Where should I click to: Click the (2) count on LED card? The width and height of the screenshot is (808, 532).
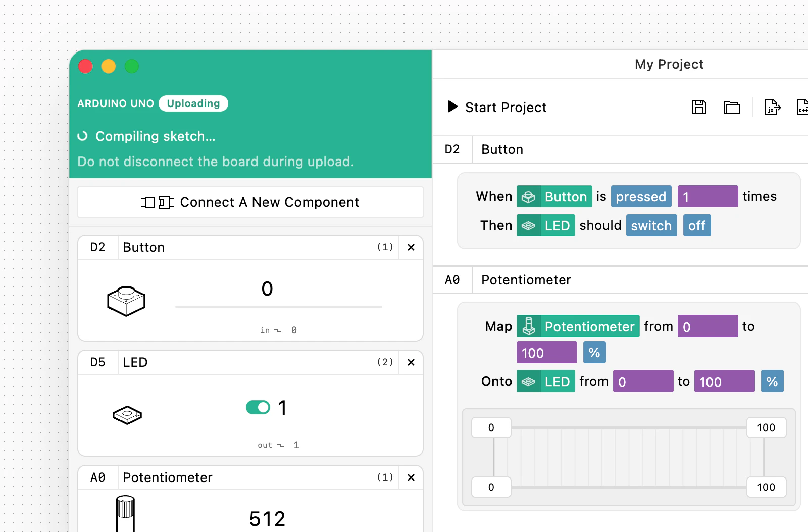(385, 362)
